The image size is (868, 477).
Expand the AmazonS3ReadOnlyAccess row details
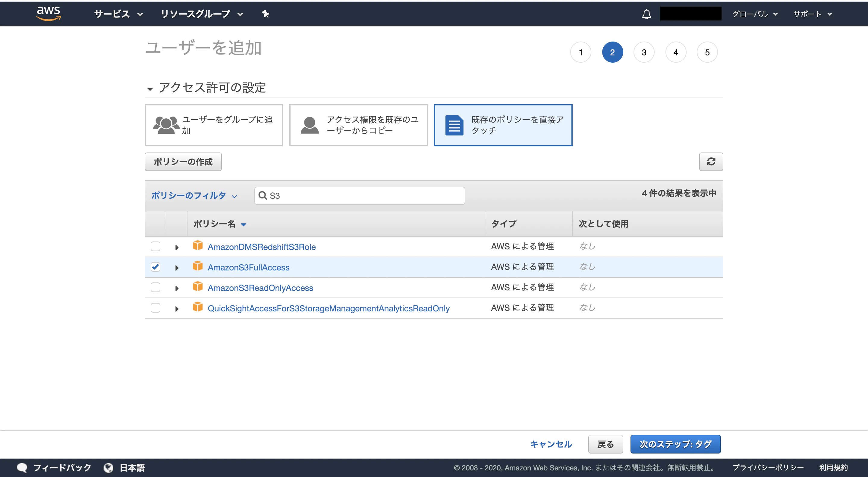177,288
